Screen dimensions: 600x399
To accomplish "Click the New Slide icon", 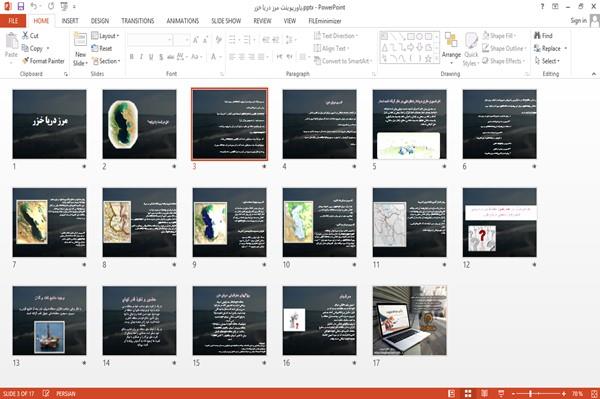I will pyautogui.click(x=80, y=40).
